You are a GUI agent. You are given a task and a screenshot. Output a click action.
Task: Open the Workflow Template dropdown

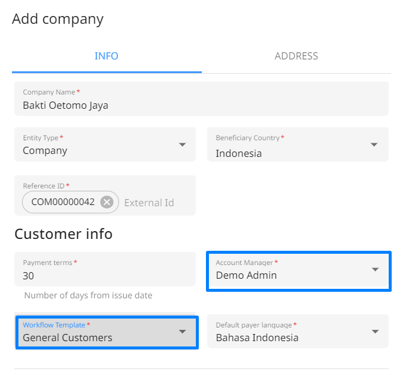coord(107,332)
